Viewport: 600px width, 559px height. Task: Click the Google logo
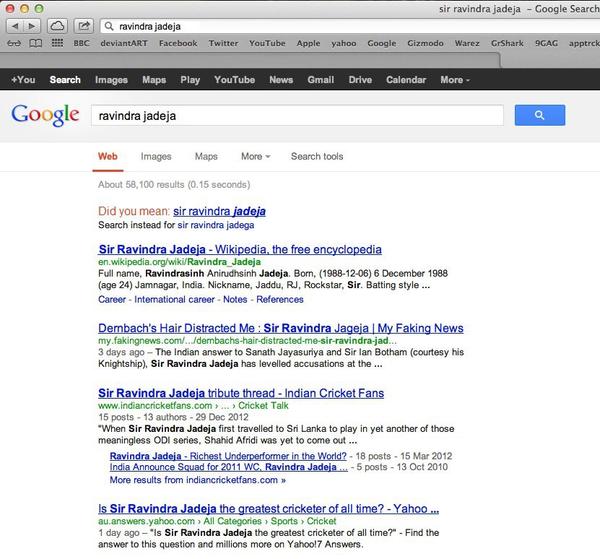coord(45,115)
